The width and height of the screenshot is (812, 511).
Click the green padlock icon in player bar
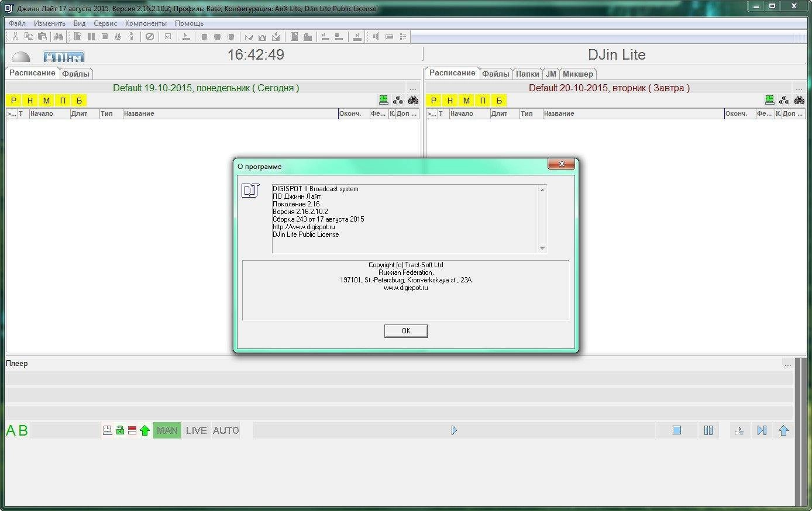(120, 430)
